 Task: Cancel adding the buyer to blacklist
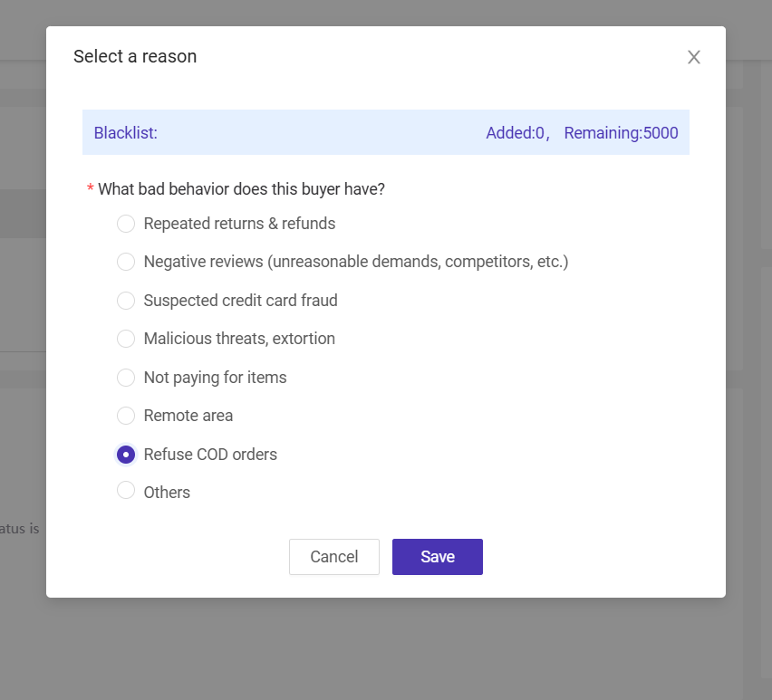click(333, 556)
